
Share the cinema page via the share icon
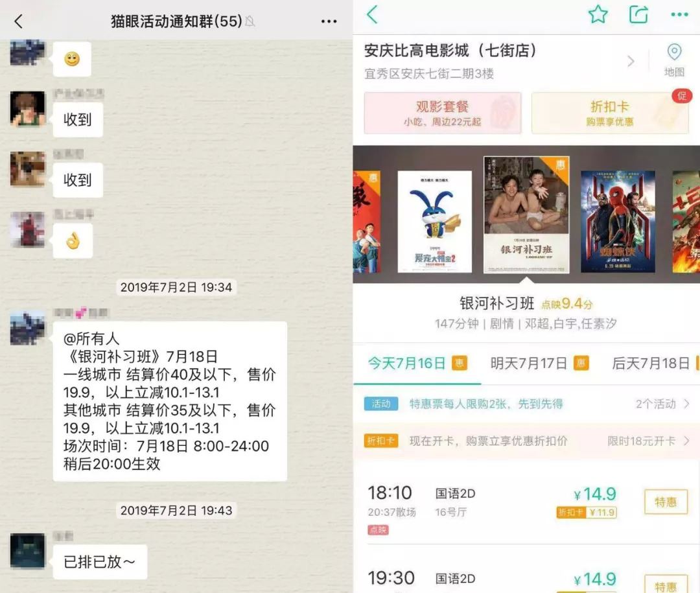638,14
